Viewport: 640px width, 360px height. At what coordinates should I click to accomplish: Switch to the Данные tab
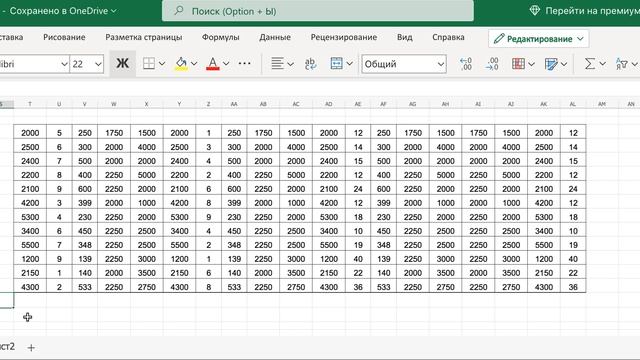tap(275, 37)
